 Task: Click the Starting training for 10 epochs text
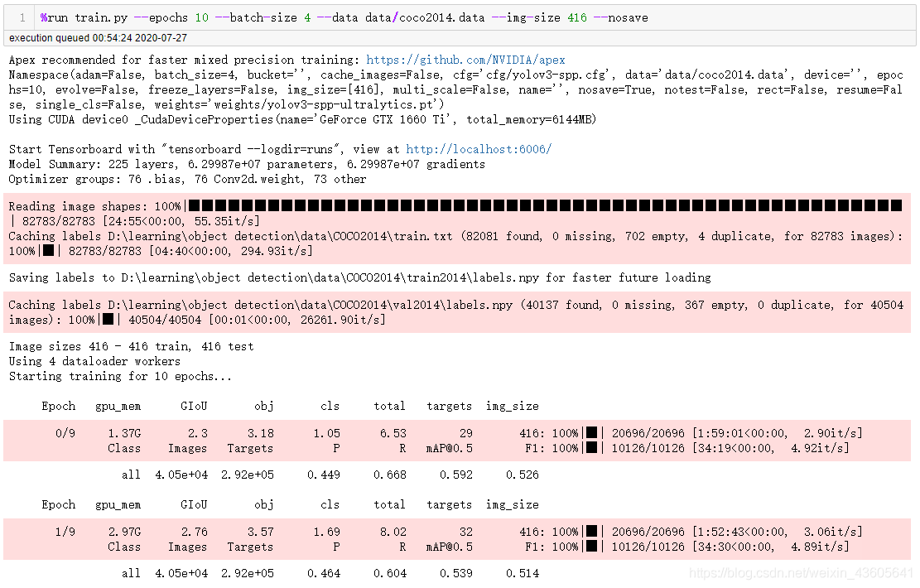120,376
